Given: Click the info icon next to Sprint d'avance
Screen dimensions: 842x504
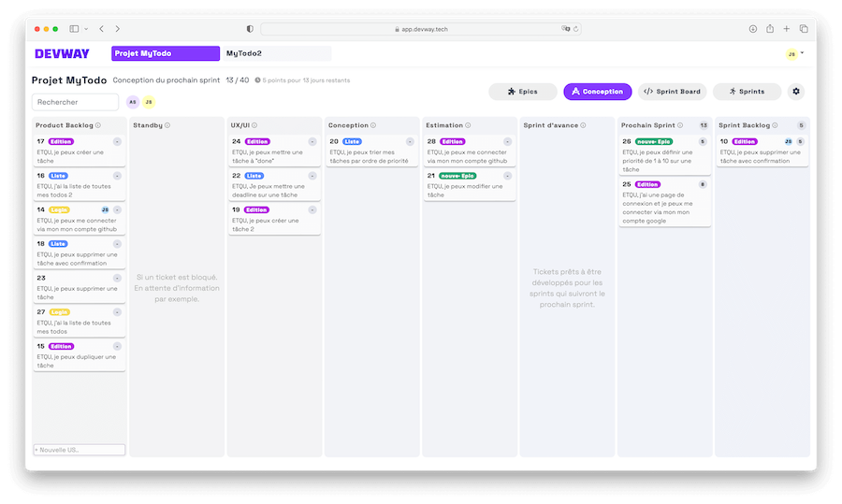Looking at the screenshot, I should coord(585,125).
